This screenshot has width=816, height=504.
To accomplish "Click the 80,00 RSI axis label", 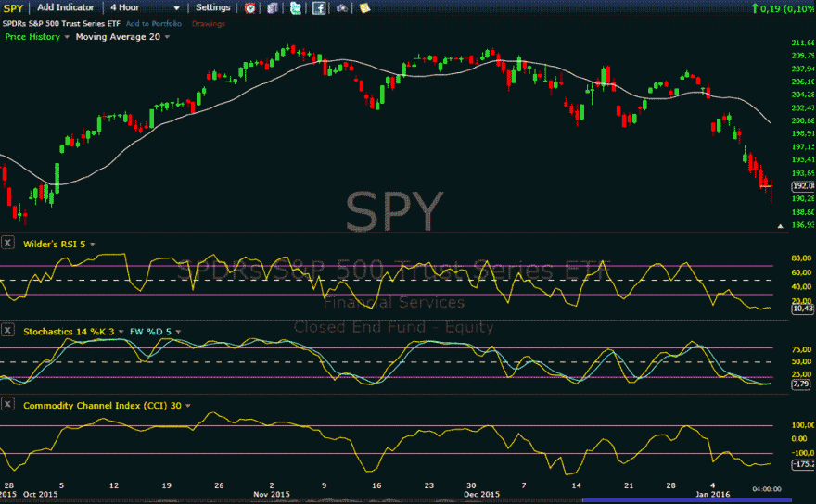I will (802, 258).
